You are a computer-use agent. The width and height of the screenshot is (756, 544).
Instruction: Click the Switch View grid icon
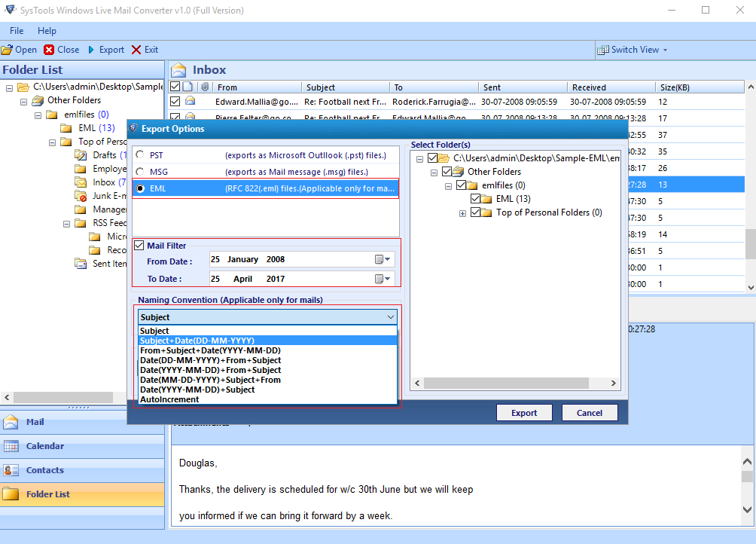(602, 50)
